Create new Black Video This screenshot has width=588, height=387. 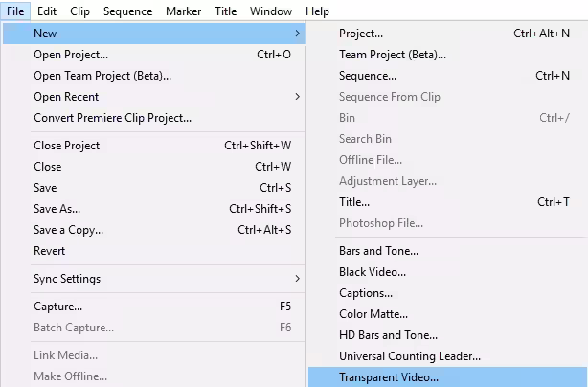point(373,272)
